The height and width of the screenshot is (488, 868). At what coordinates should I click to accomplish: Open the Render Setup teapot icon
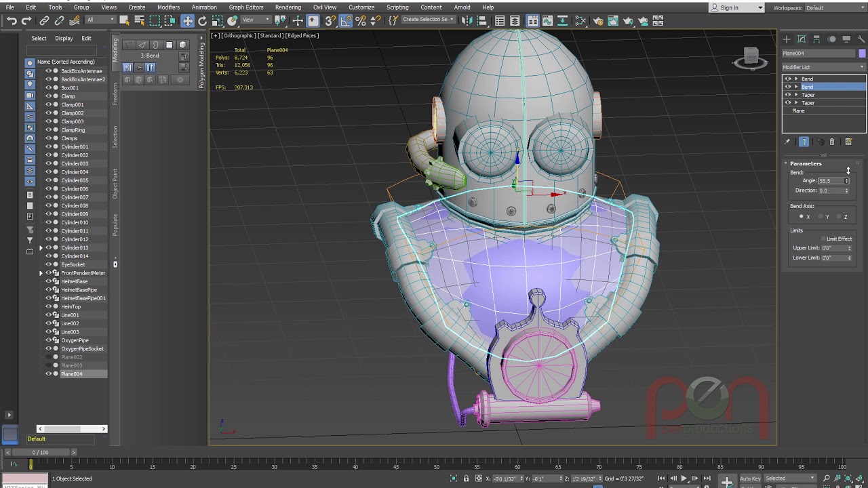tap(598, 20)
